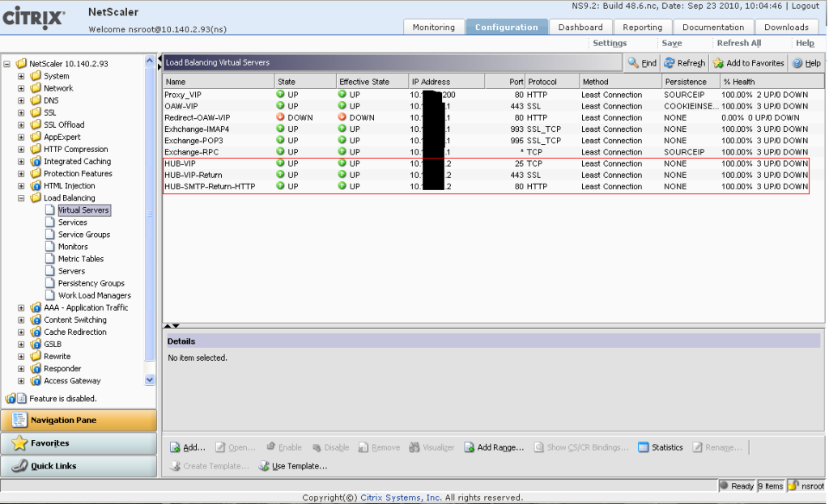Expand the AppExpert tree node
This screenshot has height=504, width=829.
pos(21,137)
